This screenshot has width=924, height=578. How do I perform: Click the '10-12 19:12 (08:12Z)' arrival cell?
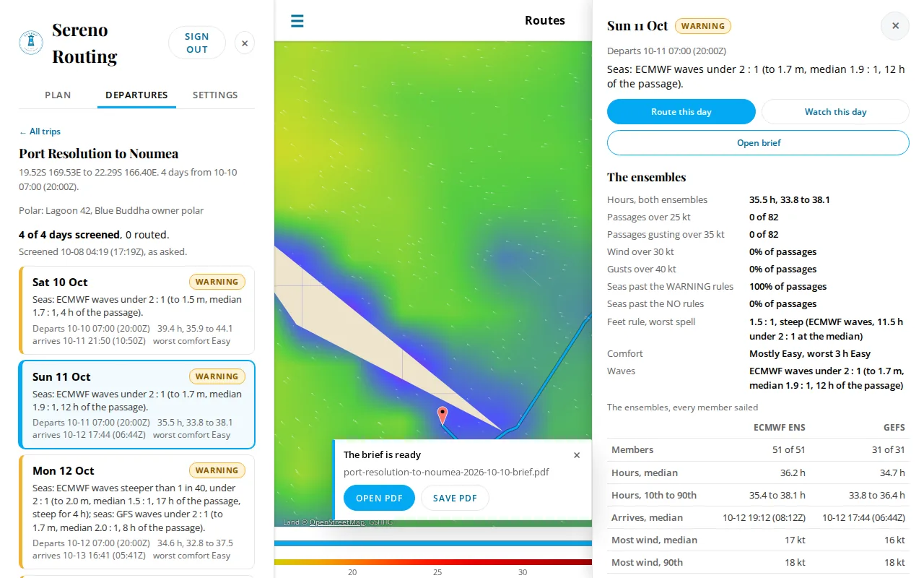pyautogui.click(x=764, y=517)
